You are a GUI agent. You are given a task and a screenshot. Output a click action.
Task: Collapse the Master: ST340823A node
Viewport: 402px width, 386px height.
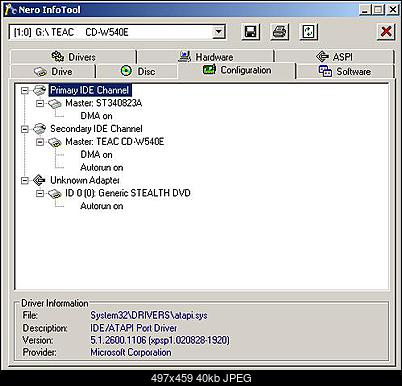click(x=40, y=103)
